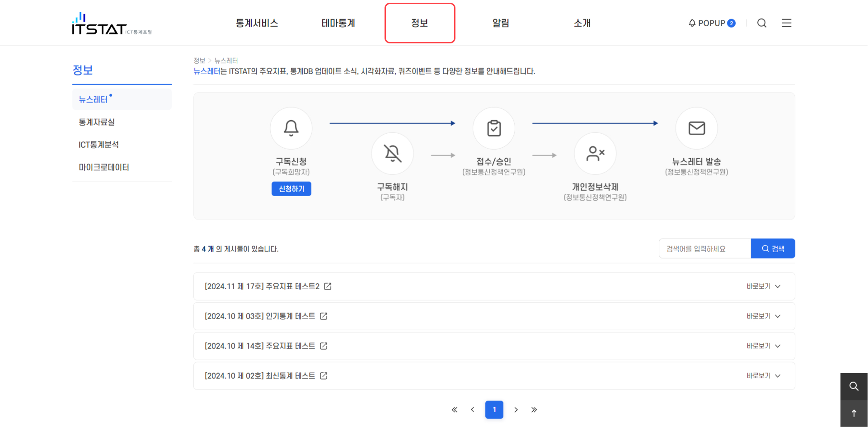Click the 구독신청 bell icon
Screen dimensions: 868x427
point(291,128)
